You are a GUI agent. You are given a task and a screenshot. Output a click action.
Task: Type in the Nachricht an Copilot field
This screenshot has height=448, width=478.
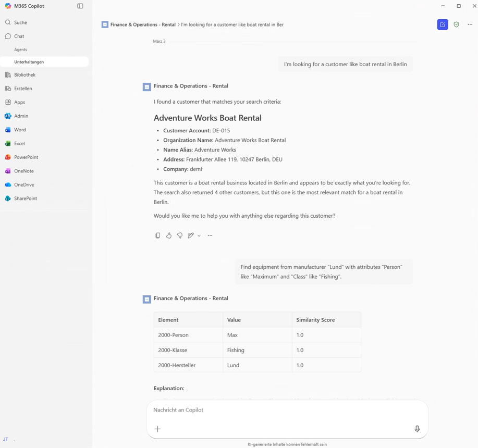click(281, 410)
